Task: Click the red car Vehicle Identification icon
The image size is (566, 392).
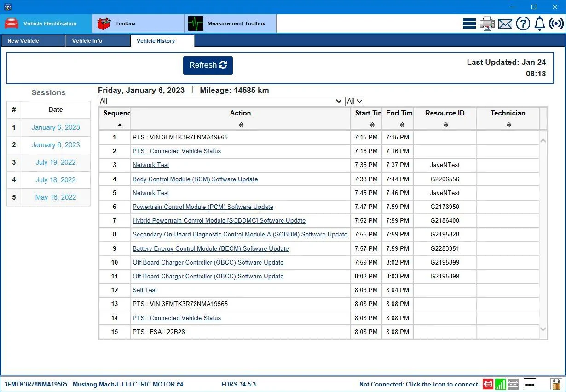Action: pos(12,23)
